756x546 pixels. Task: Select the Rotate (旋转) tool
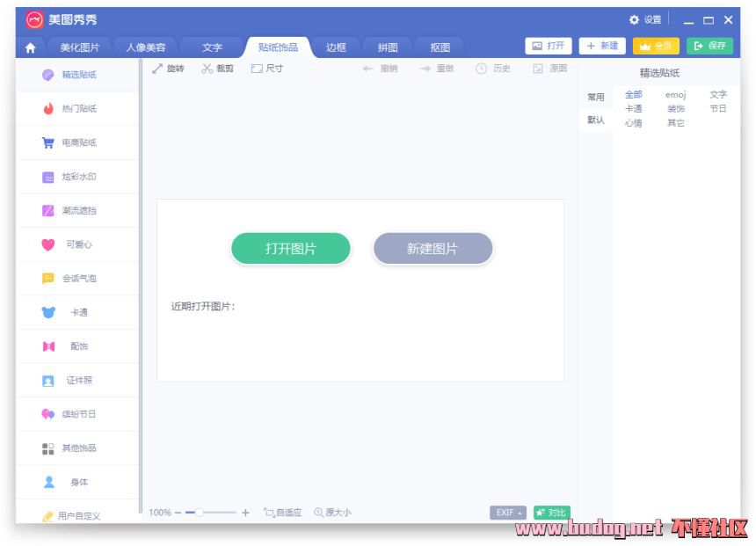coord(168,69)
